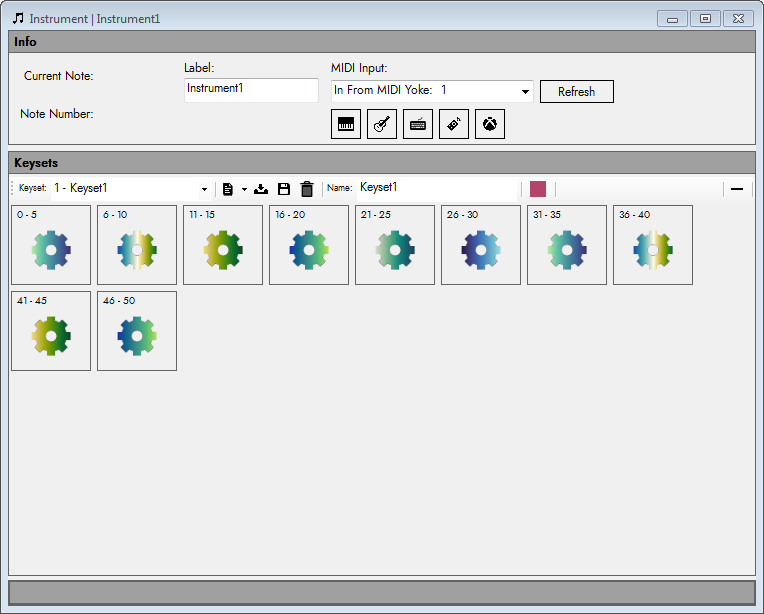The width and height of the screenshot is (764, 614).
Task: Open the new keyset dropdown arrow
Action: pos(244,190)
